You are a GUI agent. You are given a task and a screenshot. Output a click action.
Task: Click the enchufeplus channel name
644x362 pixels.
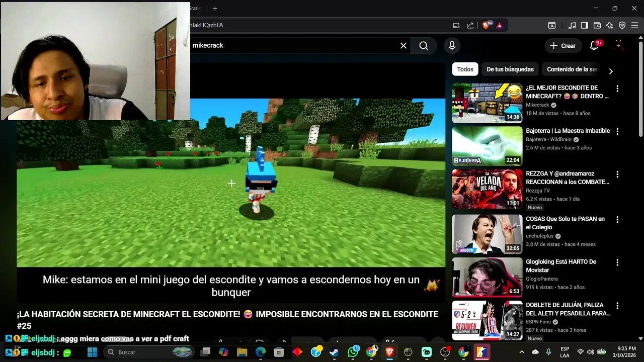click(x=539, y=236)
